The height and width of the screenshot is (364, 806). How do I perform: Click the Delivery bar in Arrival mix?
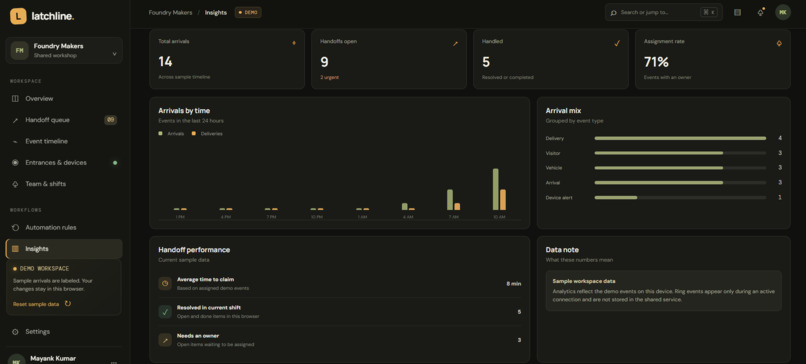(x=680, y=138)
